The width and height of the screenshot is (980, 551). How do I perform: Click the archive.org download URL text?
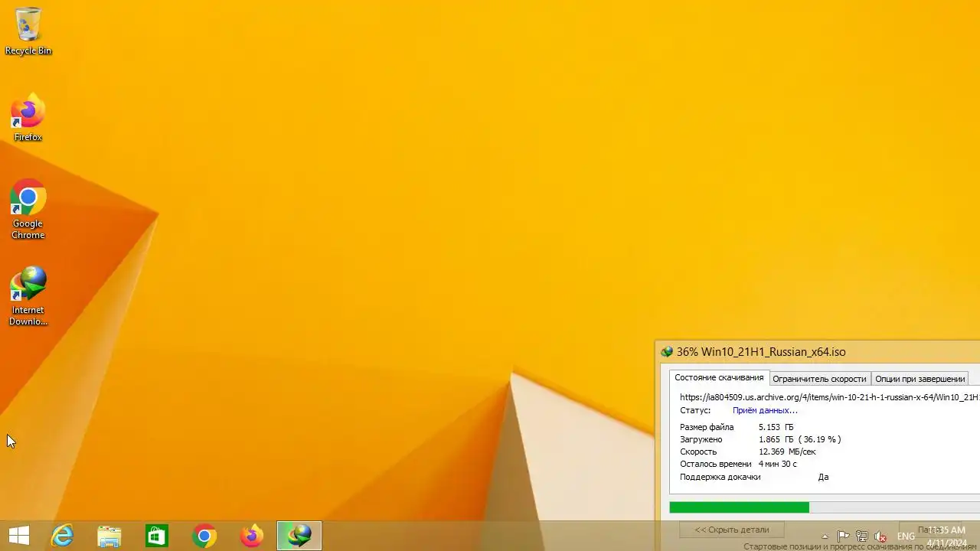tap(829, 397)
